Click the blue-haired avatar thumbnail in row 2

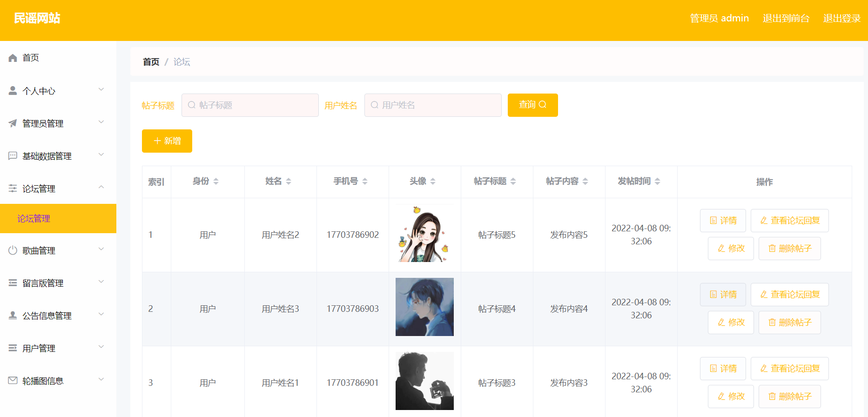coord(424,307)
